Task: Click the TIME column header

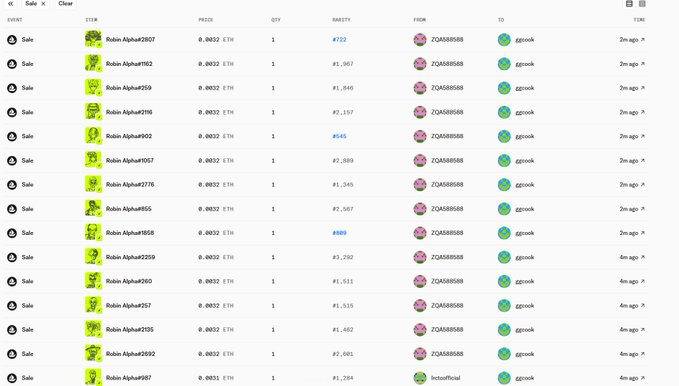Action: tap(639, 20)
